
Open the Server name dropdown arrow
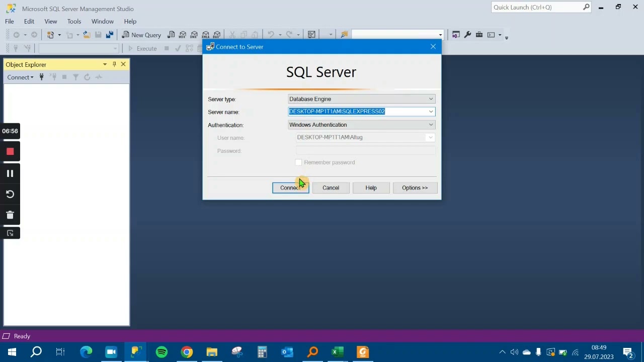[431, 112]
